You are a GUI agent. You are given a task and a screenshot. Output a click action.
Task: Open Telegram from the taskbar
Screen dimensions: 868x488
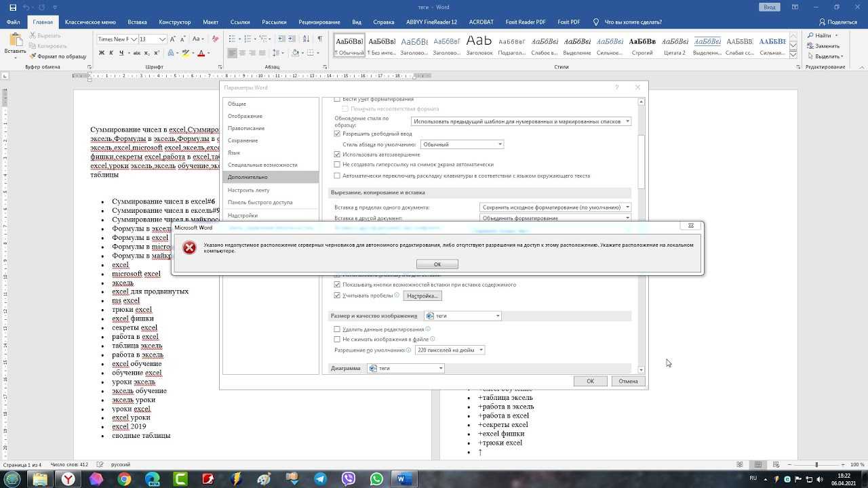tap(320, 479)
